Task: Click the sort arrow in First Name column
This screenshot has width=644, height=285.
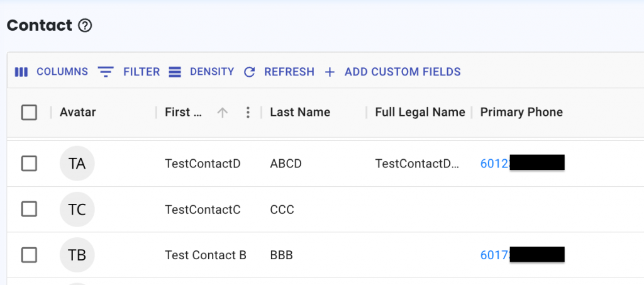Action: [x=222, y=113]
